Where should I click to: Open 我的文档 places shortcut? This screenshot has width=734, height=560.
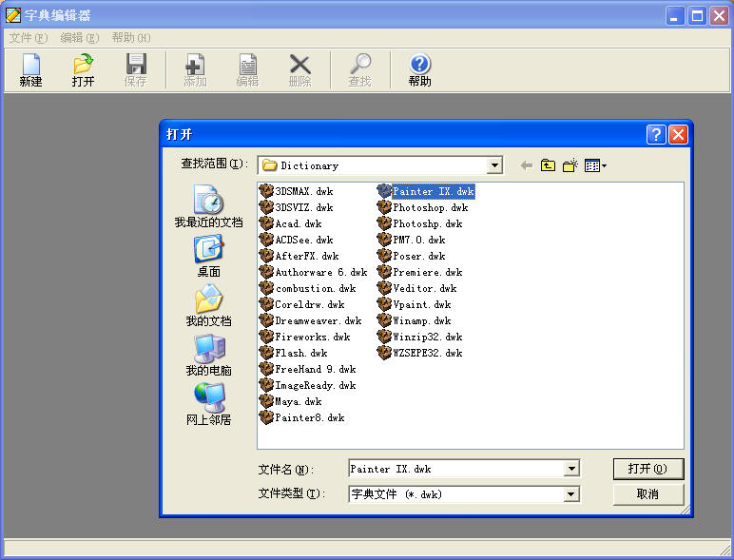pyautogui.click(x=208, y=305)
